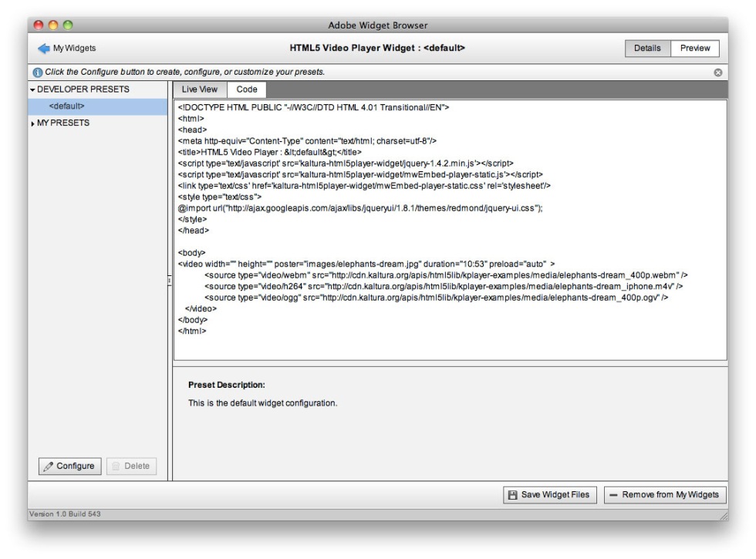Click the Version 1.0 Build 543 status text

[65, 514]
